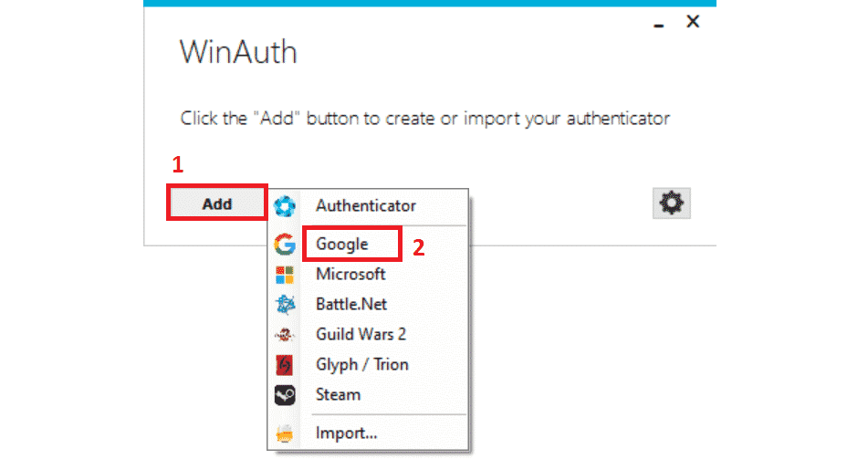Choose the Google label from the menu

click(342, 244)
